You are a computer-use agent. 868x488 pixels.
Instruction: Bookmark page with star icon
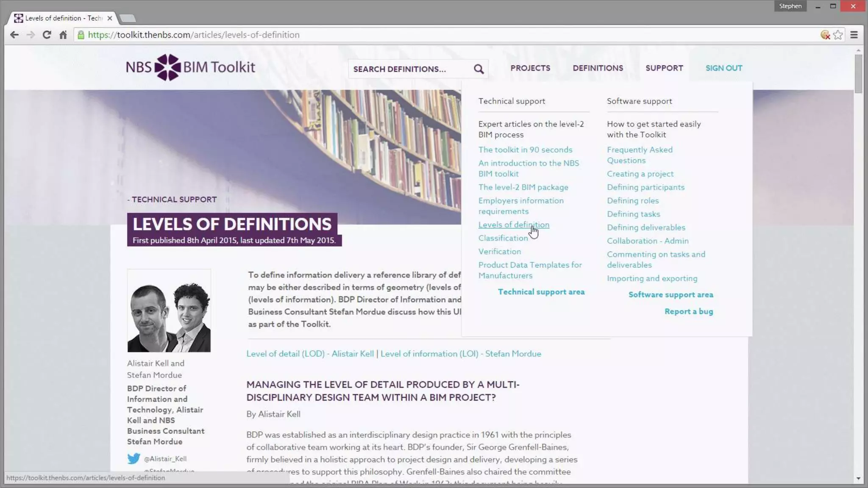(838, 35)
